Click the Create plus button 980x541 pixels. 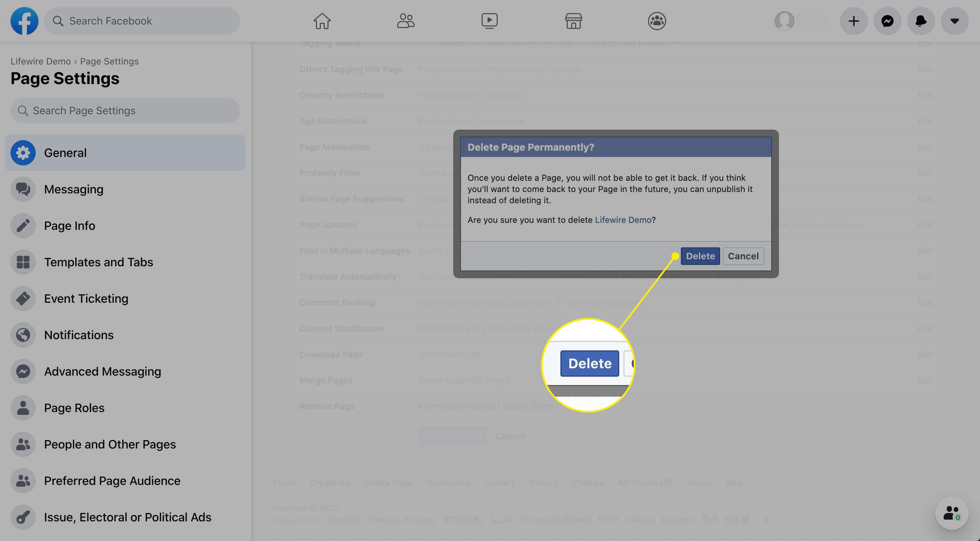(854, 21)
